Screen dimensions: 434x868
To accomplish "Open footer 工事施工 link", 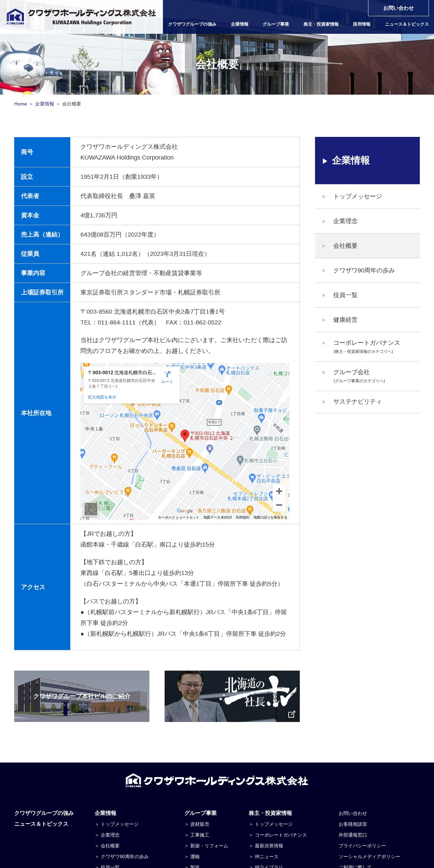I will click(200, 835).
